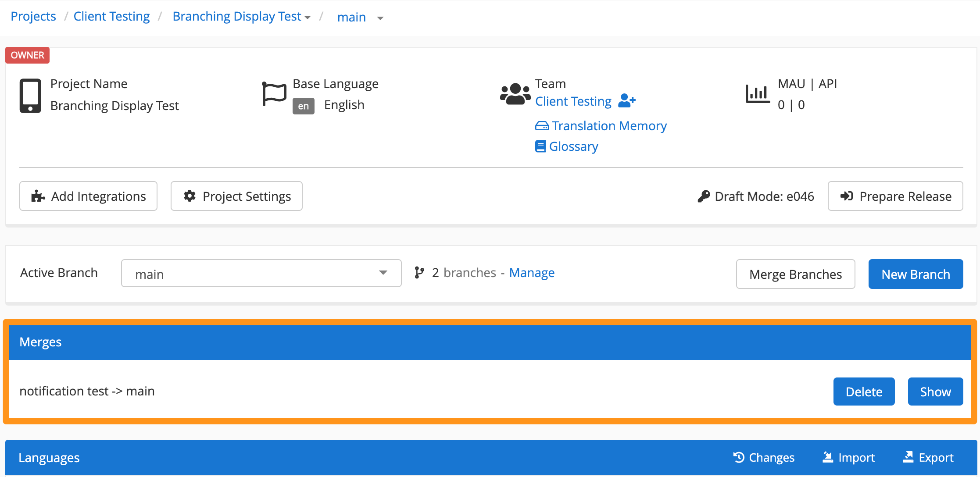The width and height of the screenshot is (980, 477).
Task: Click the 'en' language code badge
Action: click(x=304, y=106)
